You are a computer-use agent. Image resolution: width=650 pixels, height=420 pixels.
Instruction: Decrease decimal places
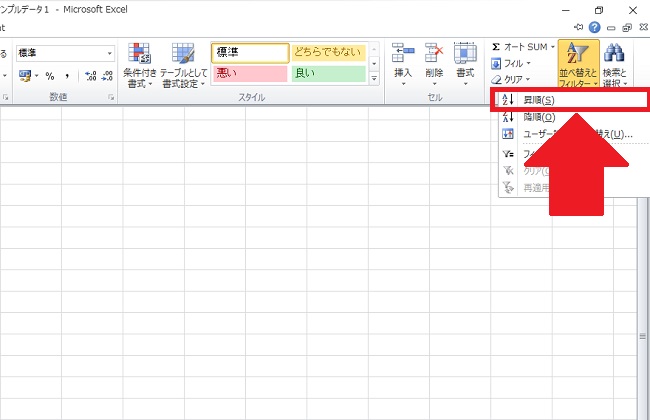pos(107,76)
